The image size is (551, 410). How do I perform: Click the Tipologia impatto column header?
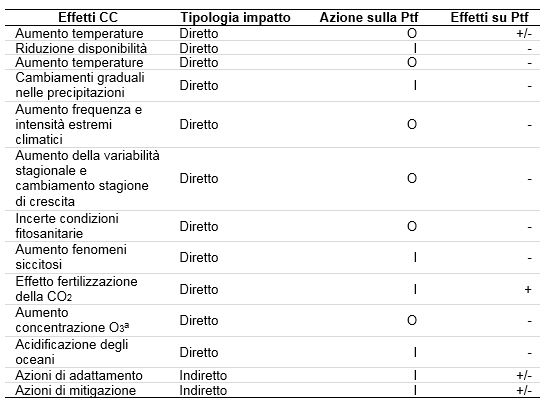235,17
